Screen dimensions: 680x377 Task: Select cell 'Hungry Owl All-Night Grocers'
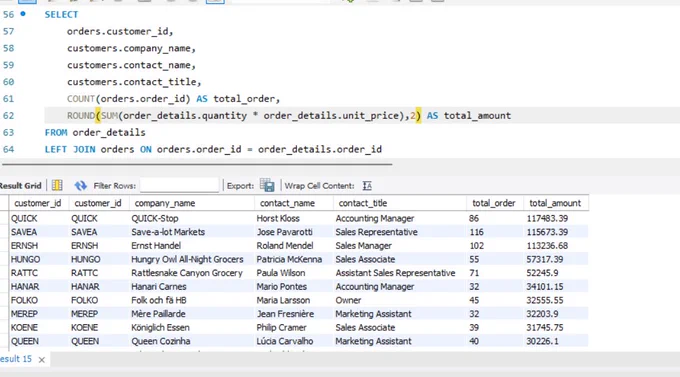click(187, 259)
